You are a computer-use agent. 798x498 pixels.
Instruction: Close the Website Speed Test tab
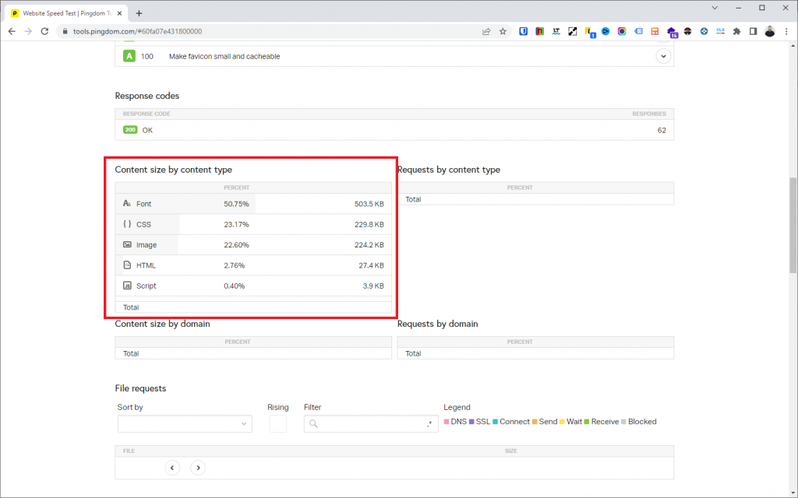[x=120, y=13]
